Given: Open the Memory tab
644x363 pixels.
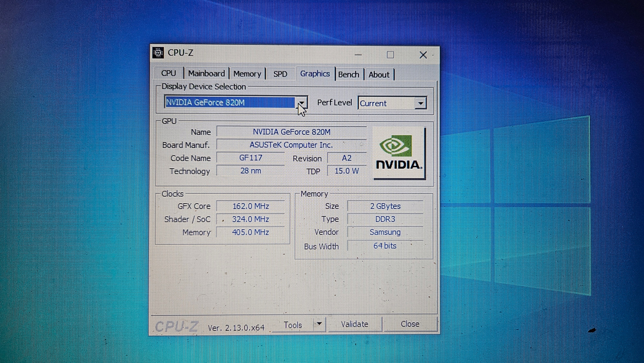Looking at the screenshot, I should pos(247,74).
